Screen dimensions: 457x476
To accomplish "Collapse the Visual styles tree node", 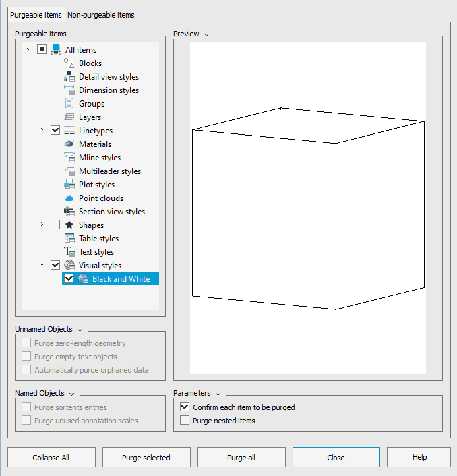I will [42, 266].
